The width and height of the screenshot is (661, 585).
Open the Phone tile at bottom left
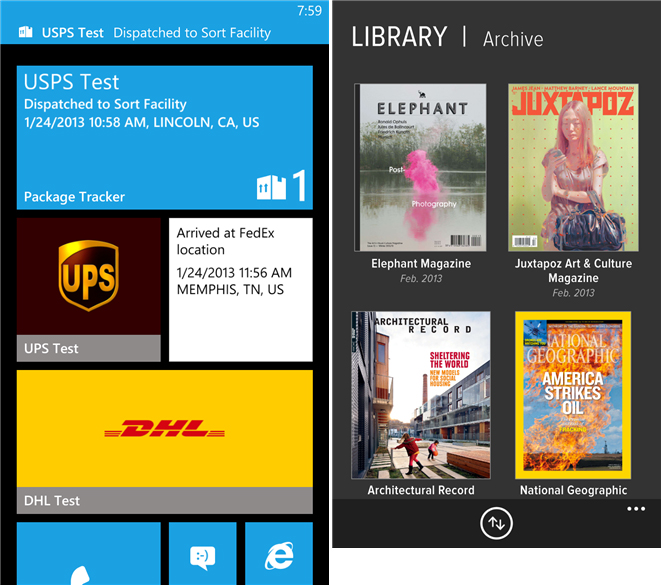click(88, 553)
